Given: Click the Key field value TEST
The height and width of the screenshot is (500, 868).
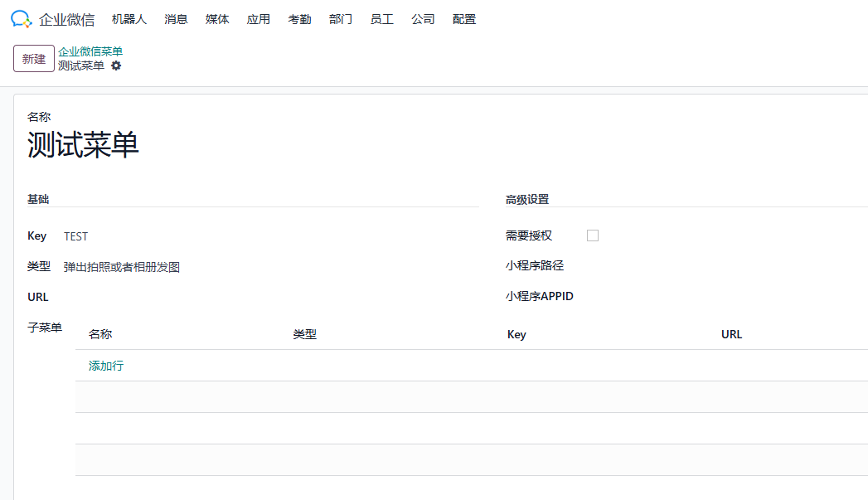Looking at the screenshot, I should (x=75, y=236).
